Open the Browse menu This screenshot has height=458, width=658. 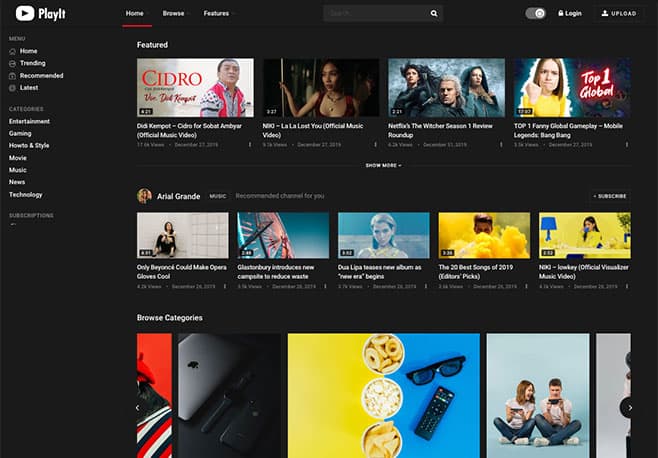tap(173, 13)
